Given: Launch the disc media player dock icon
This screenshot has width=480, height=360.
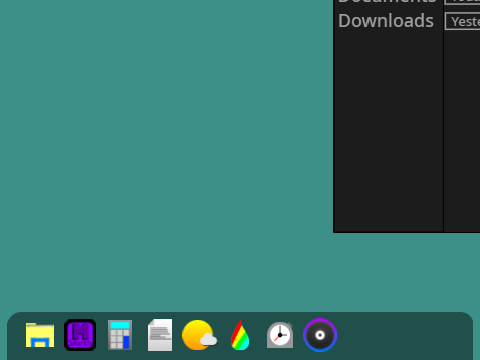Looking at the screenshot, I should [x=320, y=335].
